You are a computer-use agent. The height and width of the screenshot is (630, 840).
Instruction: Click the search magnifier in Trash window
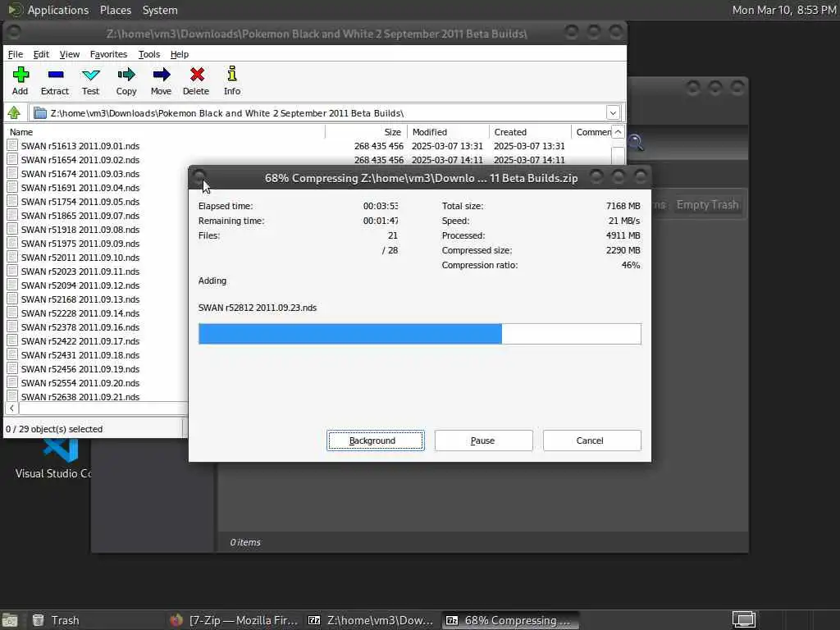(x=636, y=143)
